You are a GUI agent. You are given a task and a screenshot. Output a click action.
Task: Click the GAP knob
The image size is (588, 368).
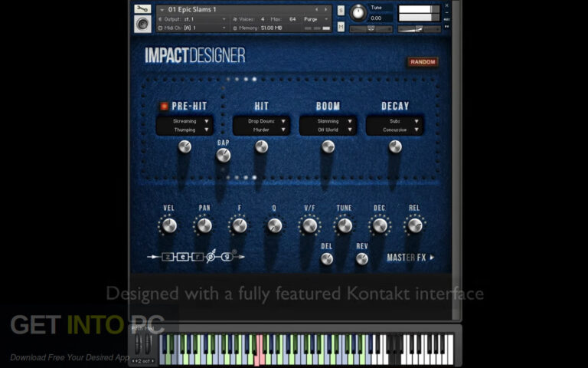223,155
